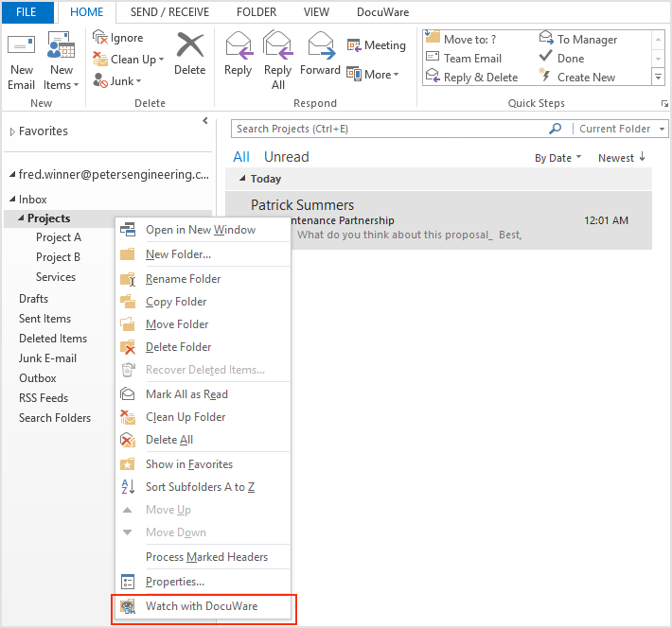The image size is (672, 628).
Task: Click the Forward icon in ribbon
Action: click(321, 45)
